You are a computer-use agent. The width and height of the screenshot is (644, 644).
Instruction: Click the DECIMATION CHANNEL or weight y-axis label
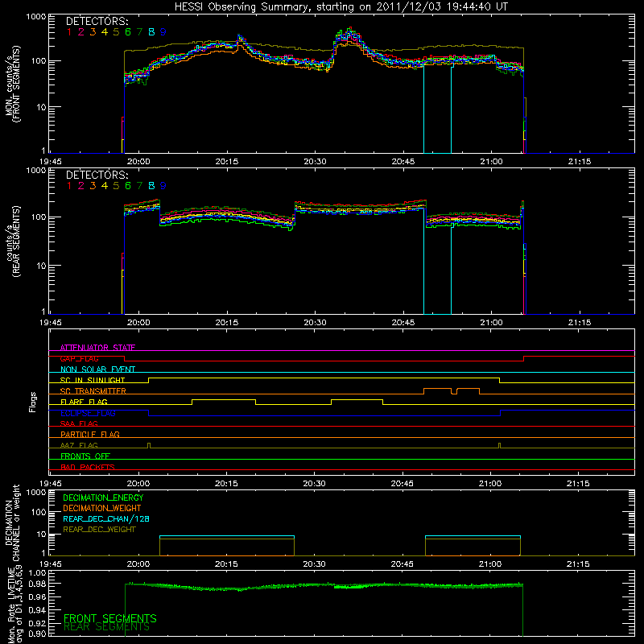12,522
